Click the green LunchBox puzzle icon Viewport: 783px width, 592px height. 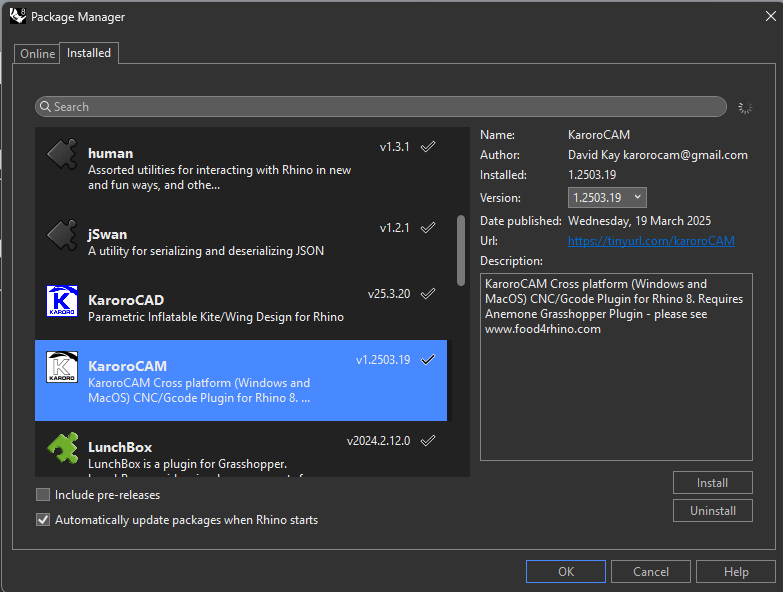[62, 448]
